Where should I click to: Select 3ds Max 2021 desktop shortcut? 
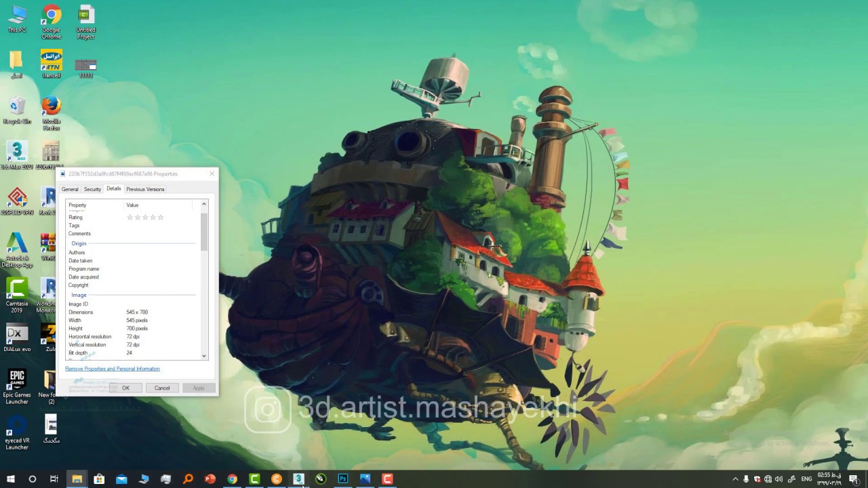(17, 155)
